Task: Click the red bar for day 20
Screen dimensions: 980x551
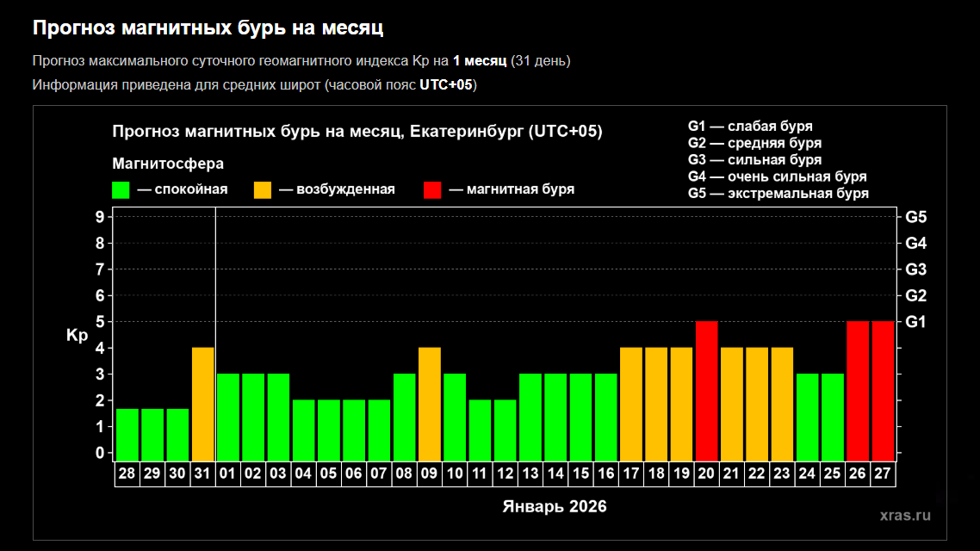Action: (x=706, y=391)
